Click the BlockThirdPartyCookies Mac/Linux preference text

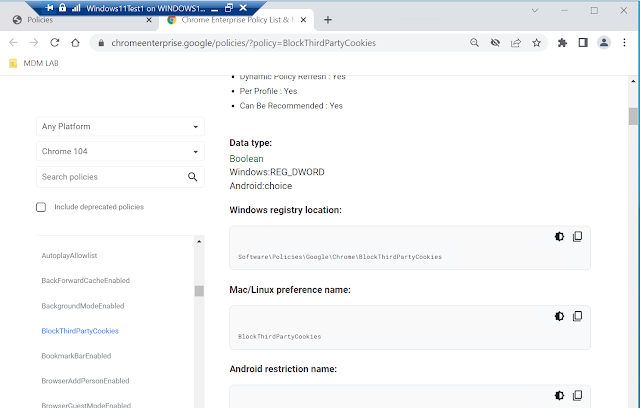coord(280,337)
